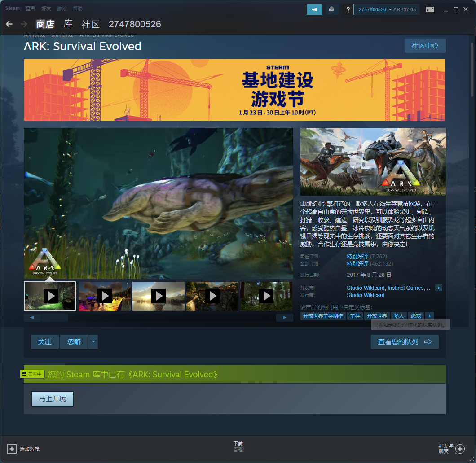Viewport: 476px width, 463px height.
Task: Open the announcements megaphone icon
Action: click(x=314, y=9)
